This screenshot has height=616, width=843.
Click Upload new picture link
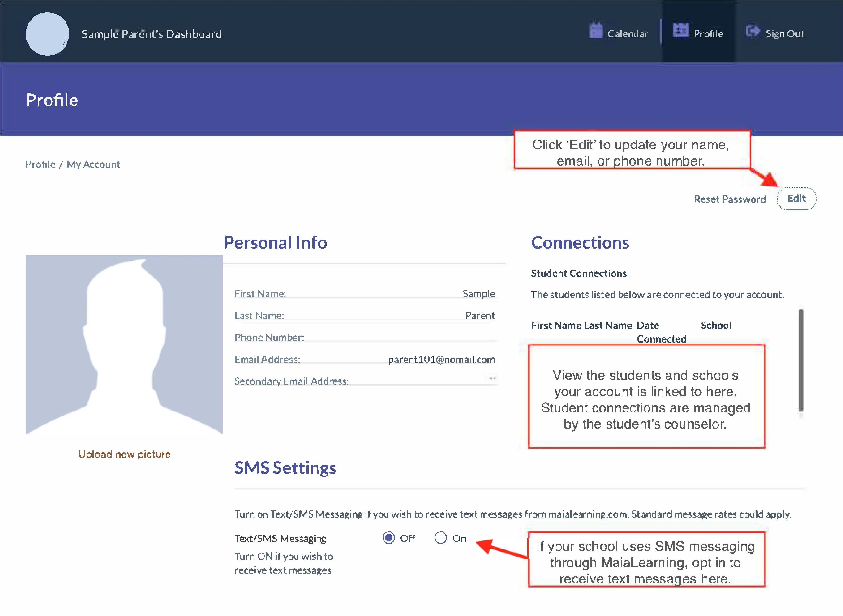tap(124, 454)
